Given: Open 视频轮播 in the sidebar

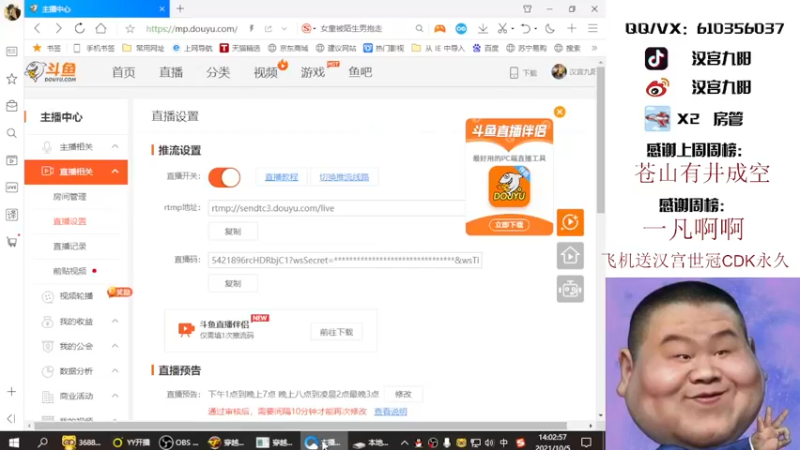Looking at the screenshot, I should click(x=76, y=296).
